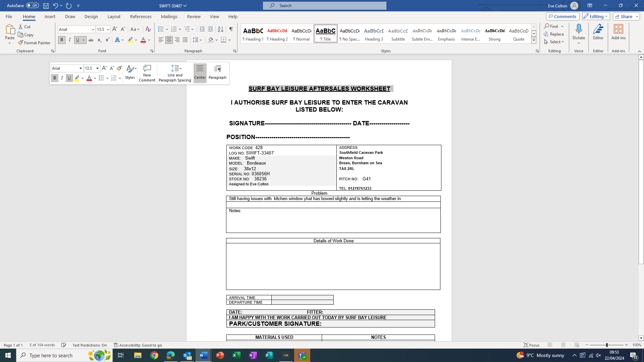Click New Comment in floating toolbar
The height and width of the screenshot is (362, 644).
click(x=147, y=73)
